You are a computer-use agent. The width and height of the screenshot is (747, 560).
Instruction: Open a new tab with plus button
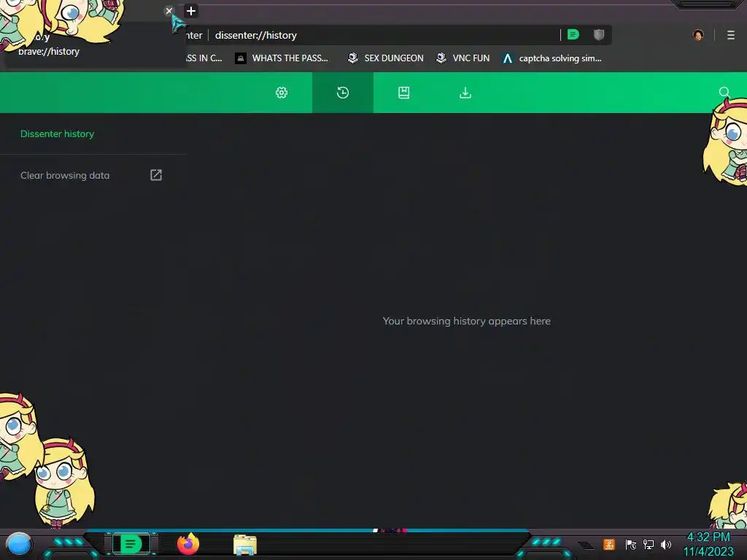point(190,10)
